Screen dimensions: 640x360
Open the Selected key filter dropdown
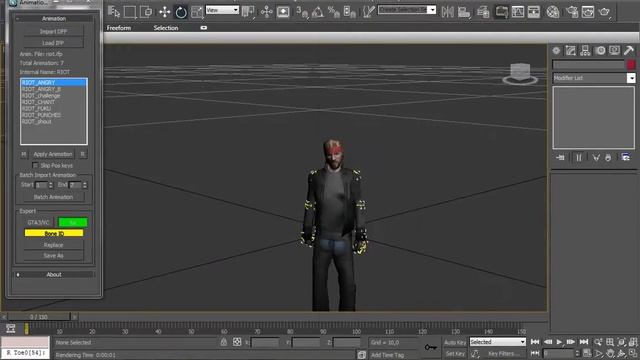498,342
